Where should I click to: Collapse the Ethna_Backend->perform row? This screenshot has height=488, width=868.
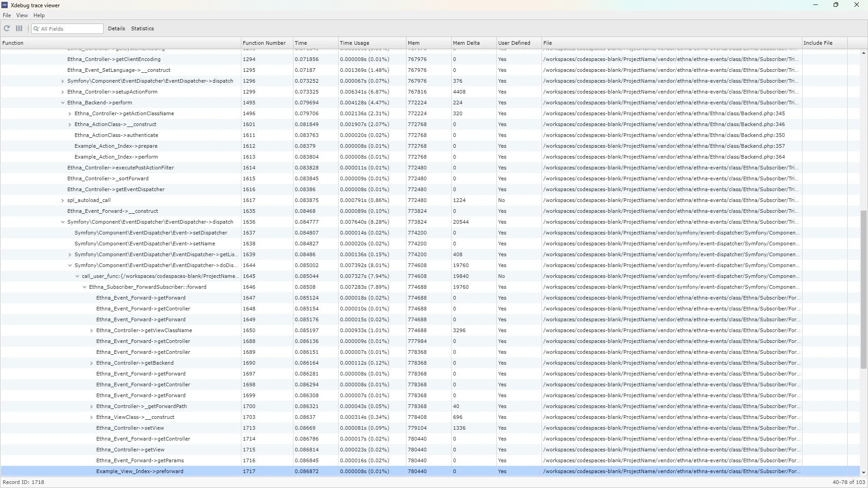[x=63, y=103]
